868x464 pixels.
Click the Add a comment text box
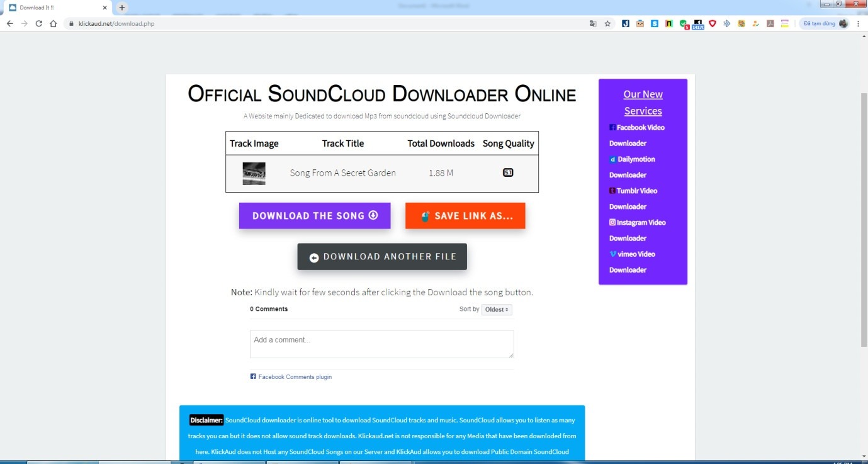point(382,344)
